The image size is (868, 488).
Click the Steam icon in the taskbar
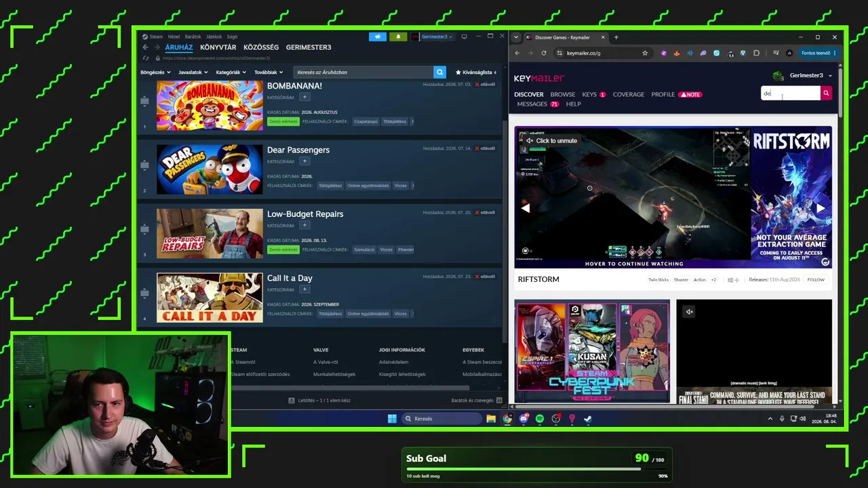[x=588, y=419]
